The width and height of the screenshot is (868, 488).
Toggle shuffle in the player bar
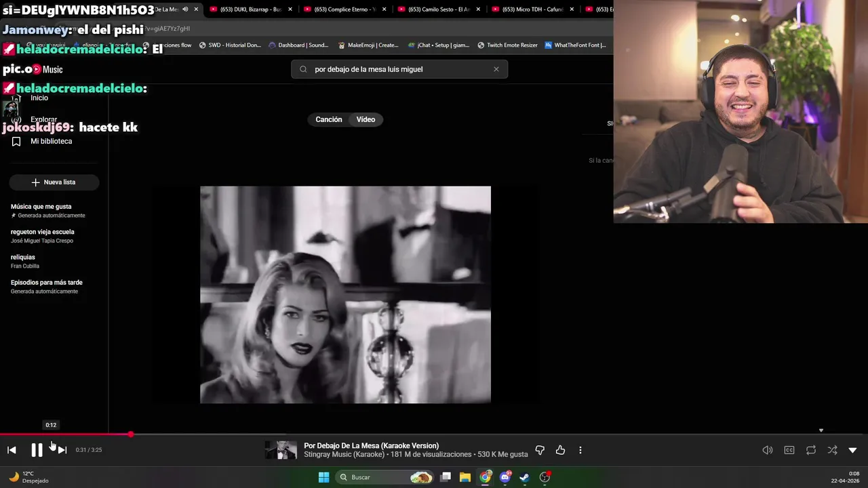coord(832,450)
